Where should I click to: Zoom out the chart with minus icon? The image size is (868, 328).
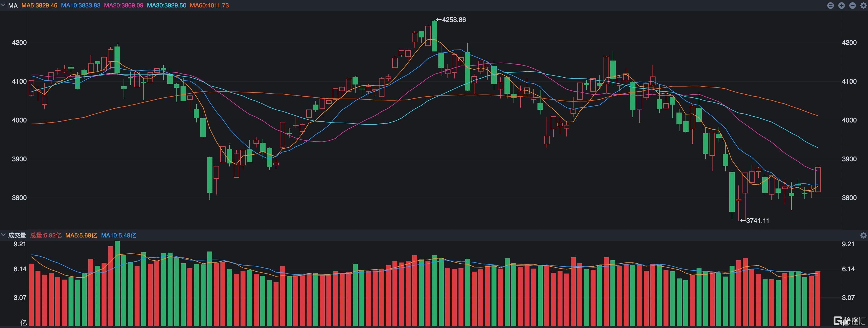[x=853, y=6]
